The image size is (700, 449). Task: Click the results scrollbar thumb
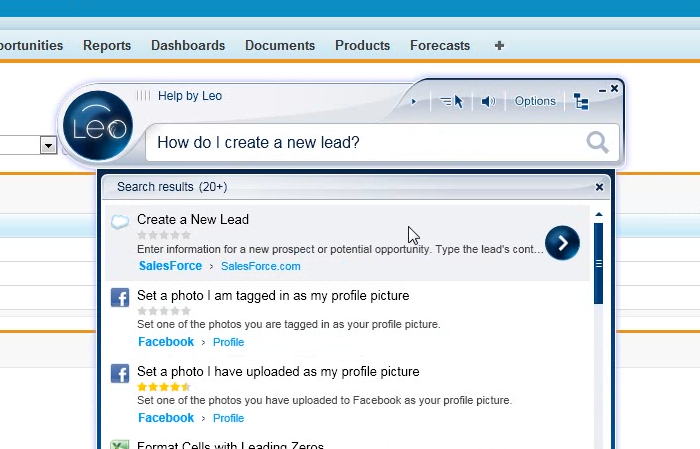598,262
